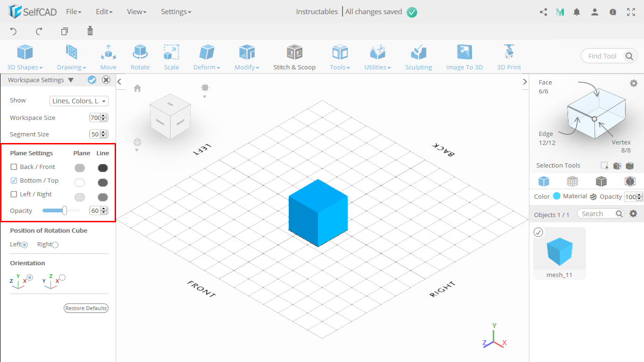Expand Workspace Settings panel dropdown arrow

[x=71, y=80]
